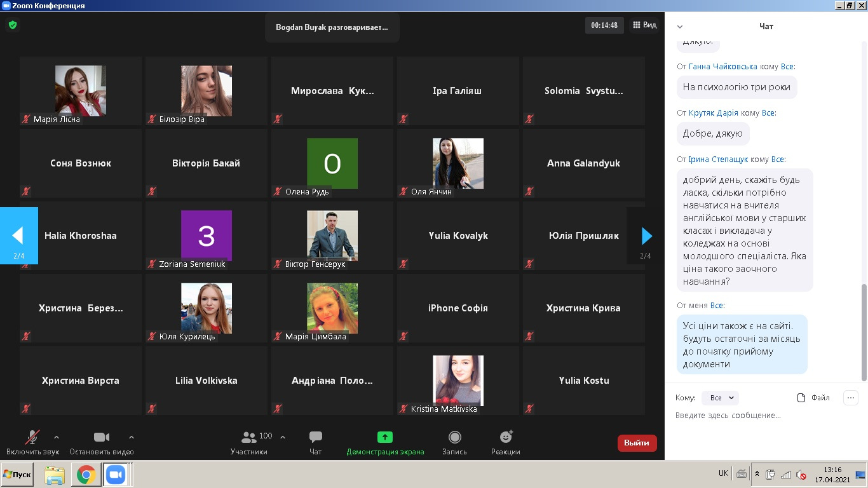The image size is (868, 488).
Task: Collapse chat panel with header chevron
Action: pyautogui.click(x=680, y=27)
